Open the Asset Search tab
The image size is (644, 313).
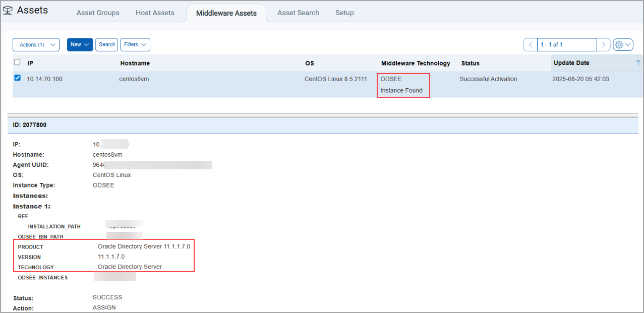pyautogui.click(x=298, y=13)
